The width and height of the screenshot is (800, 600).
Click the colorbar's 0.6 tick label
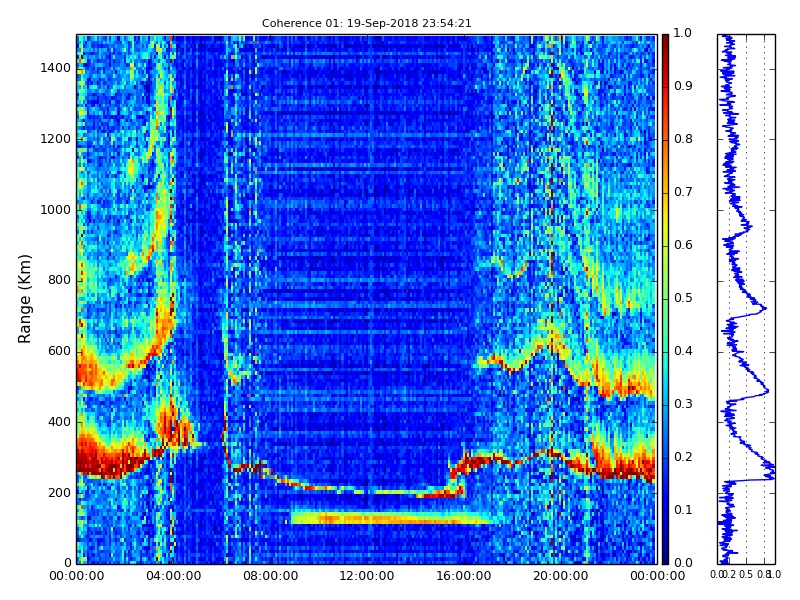pyautogui.click(x=683, y=245)
